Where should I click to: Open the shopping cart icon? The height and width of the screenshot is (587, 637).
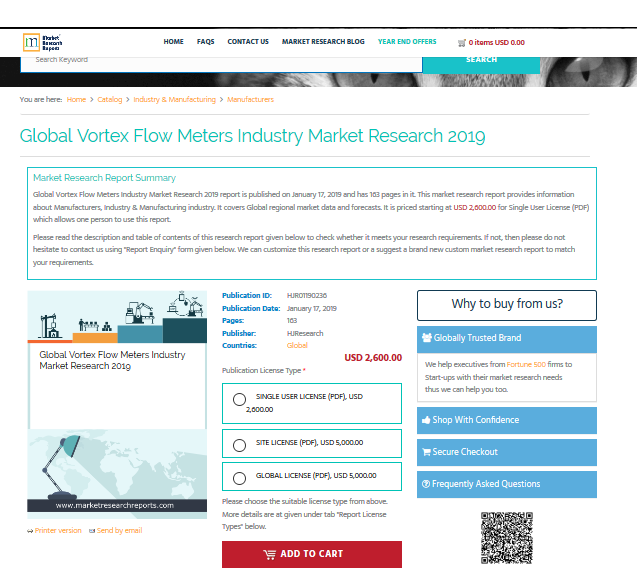click(x=462, y=43)
